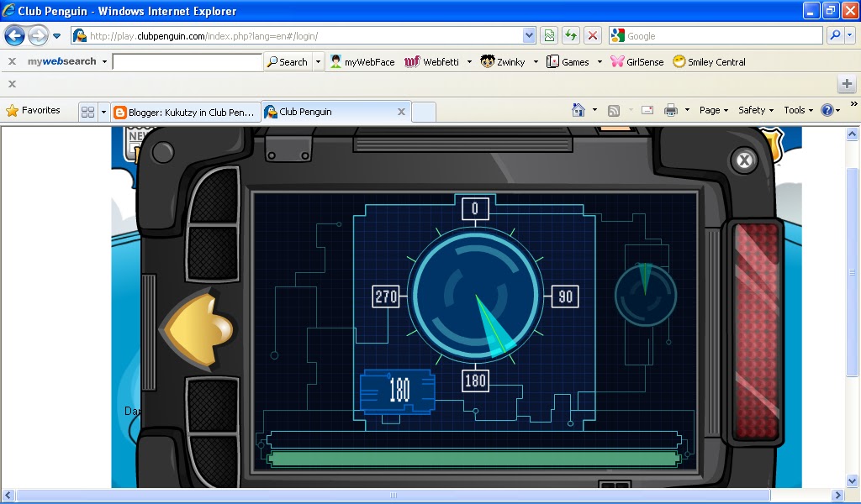Click the search magnifier button
Image resolution: width=861 pixels, height=504 pixels.
tap(835, 35)
